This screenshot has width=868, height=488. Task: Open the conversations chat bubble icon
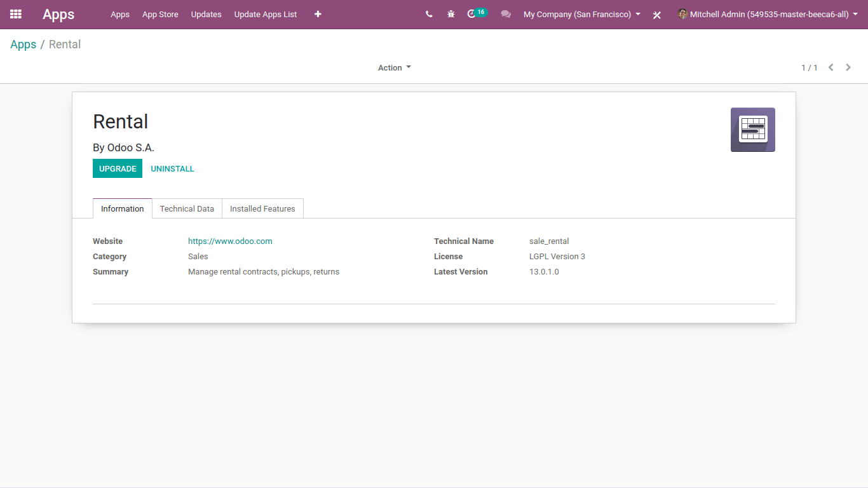(506, 14)
